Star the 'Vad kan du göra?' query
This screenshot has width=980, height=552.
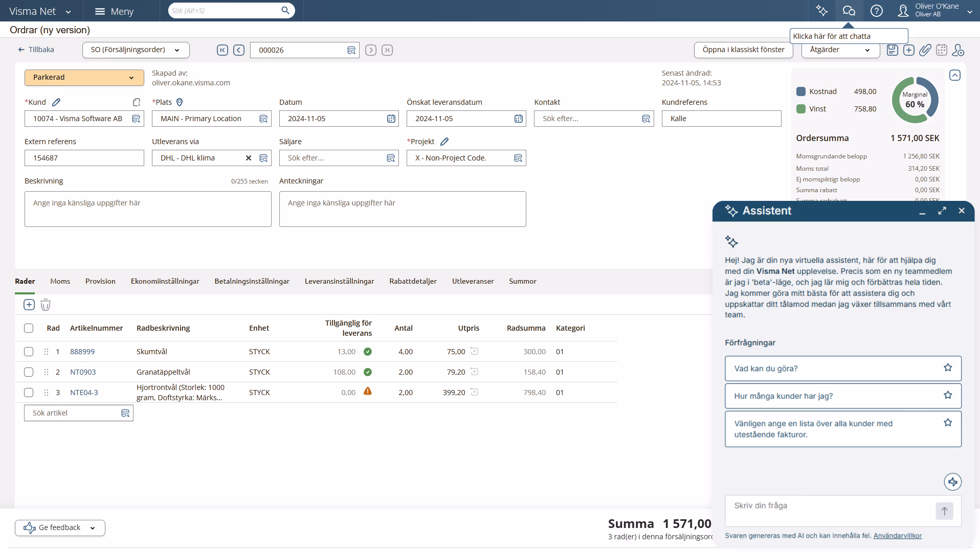(948, 367)
